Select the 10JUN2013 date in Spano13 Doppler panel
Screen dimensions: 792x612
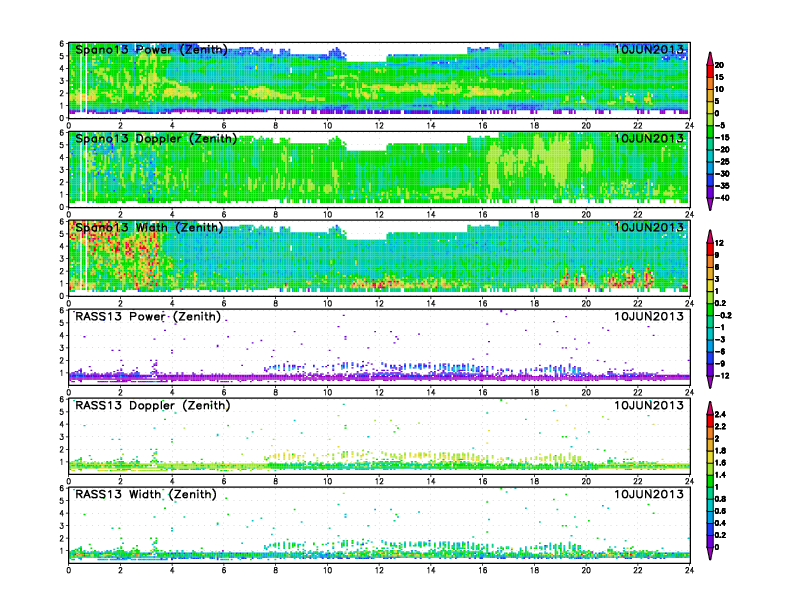[x=649, y=138]
